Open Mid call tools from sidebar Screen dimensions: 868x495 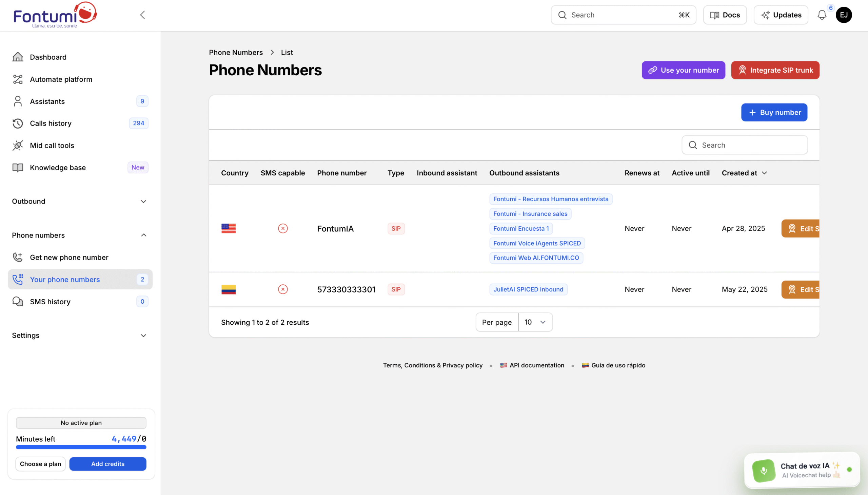coord(52,146)
